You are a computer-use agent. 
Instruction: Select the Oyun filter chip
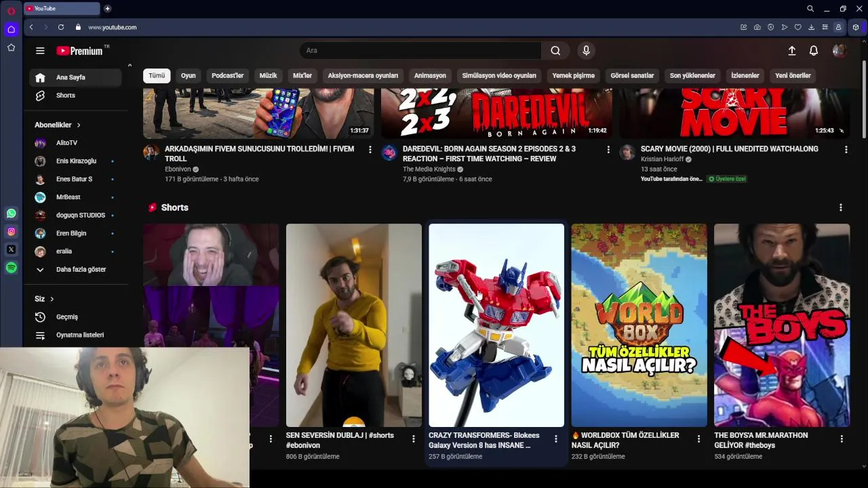tap(189, 75)
